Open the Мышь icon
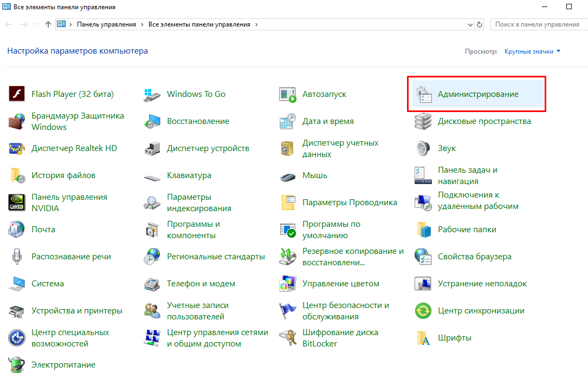Viewport: 588px width, 373px height. (288, 176)
